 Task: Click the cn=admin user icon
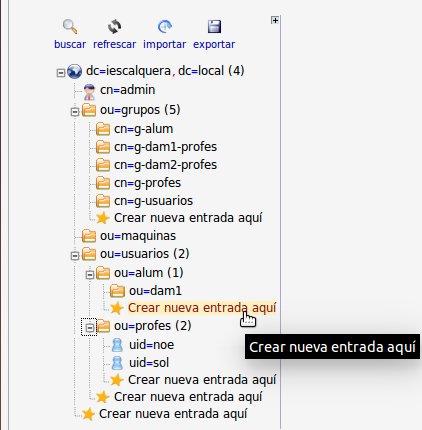89,92
